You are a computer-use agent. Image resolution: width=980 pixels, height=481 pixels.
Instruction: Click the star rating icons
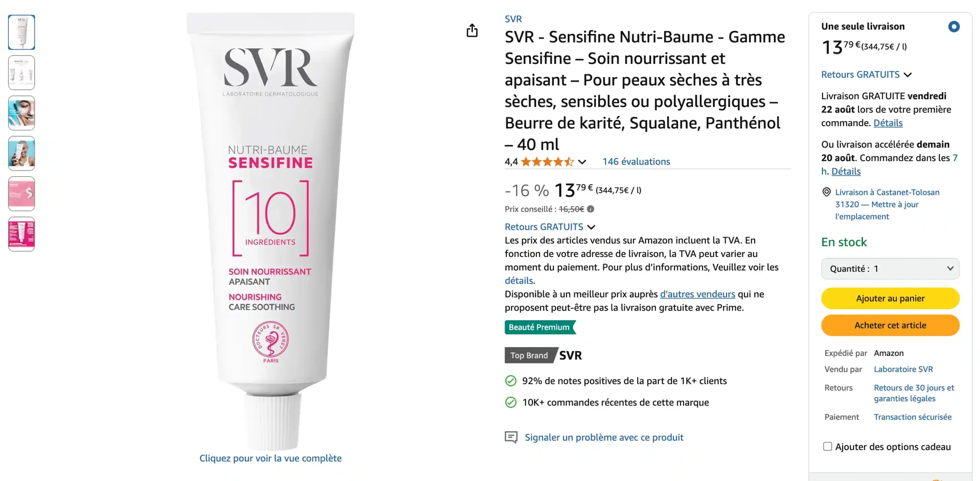547,162
